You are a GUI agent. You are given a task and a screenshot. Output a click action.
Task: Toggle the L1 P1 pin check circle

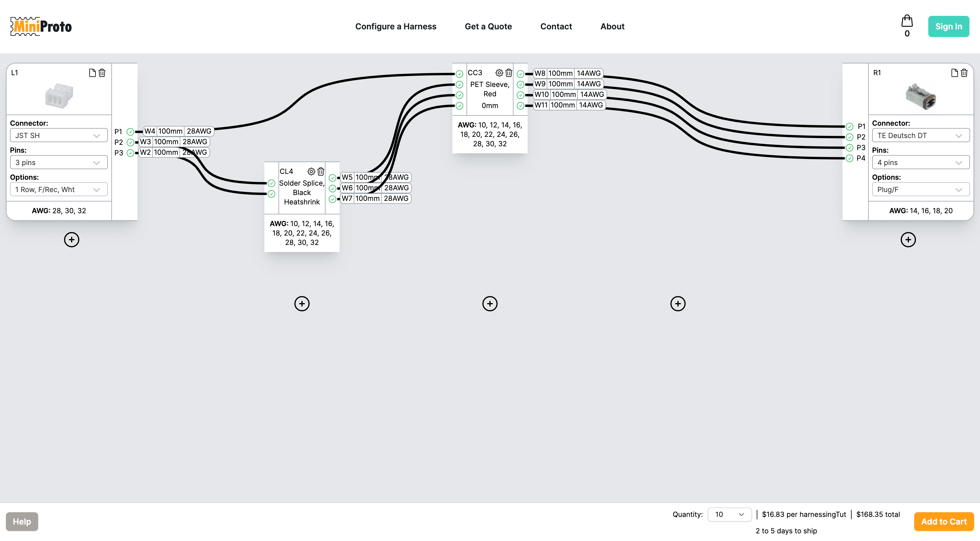(130, 132)
